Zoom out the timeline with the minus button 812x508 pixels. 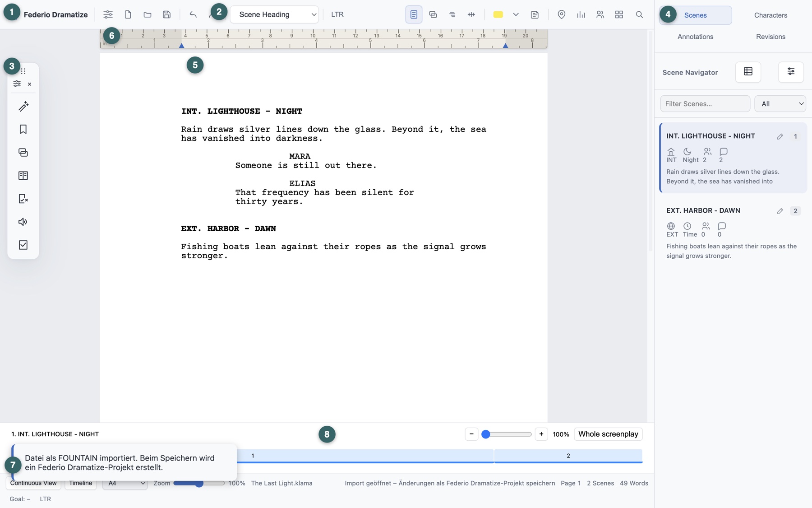point(471,434)
